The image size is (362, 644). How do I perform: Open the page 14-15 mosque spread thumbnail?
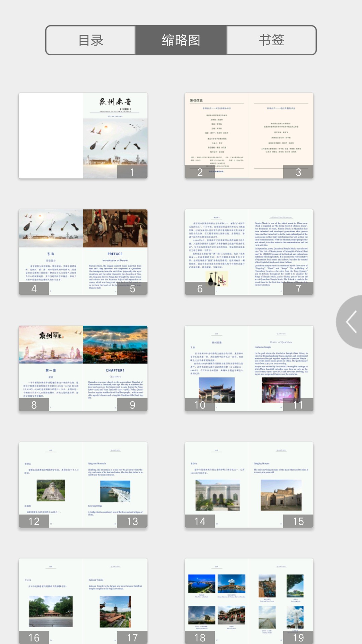point(249,485)
